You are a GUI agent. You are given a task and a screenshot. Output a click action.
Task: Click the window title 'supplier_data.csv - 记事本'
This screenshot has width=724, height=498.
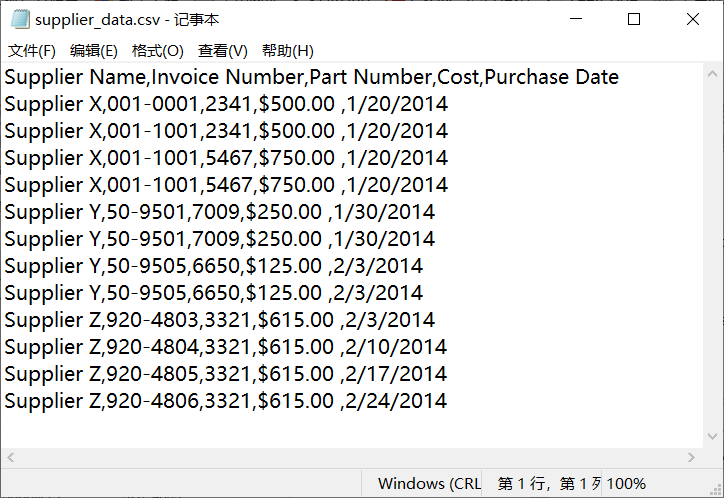click(x=127, y=20)
